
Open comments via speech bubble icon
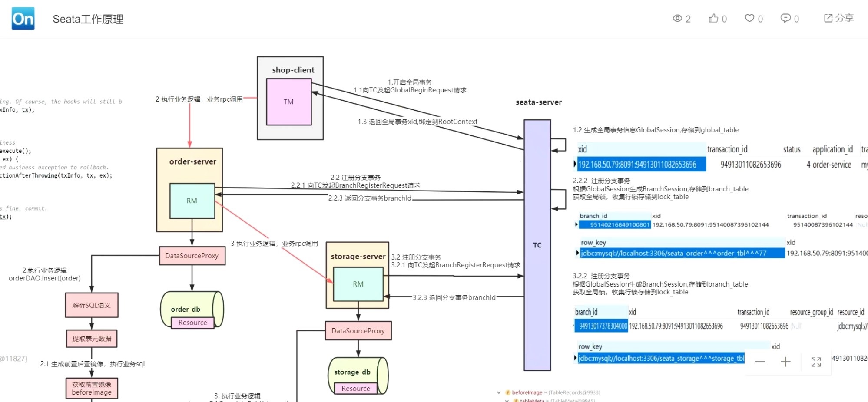785,18
